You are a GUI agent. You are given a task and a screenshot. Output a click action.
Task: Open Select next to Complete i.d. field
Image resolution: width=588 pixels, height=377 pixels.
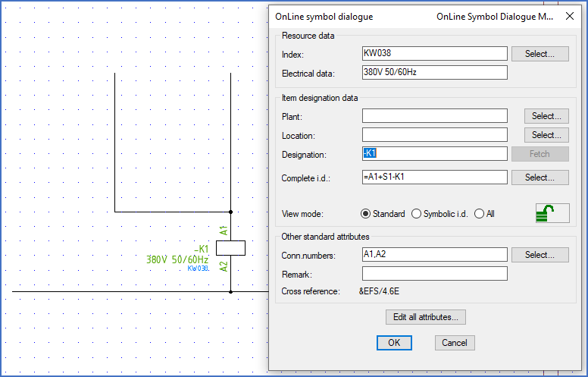(x=540, y=178)
